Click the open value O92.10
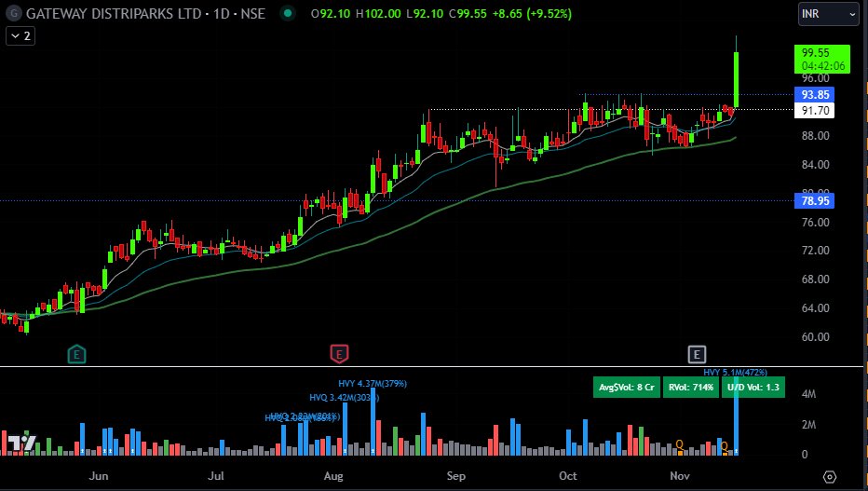The height and width of the screenshot is (491, 868). point(331,14)
